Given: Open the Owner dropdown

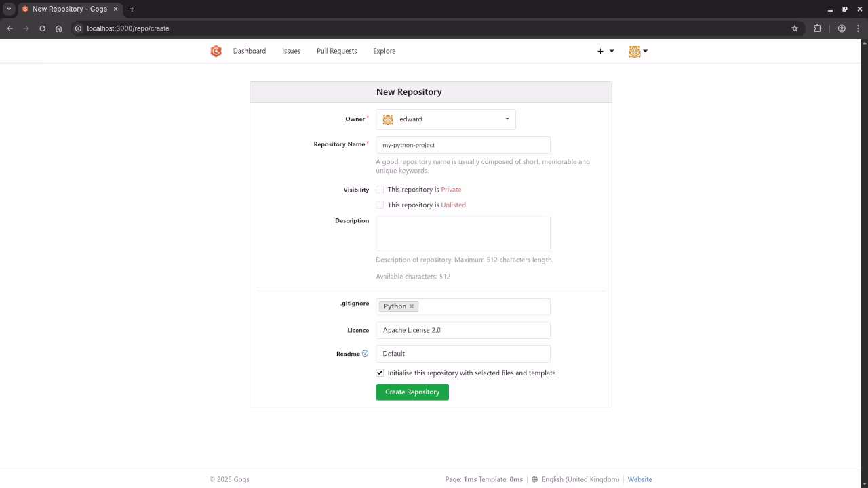Looking at the screenshot, I should (x=446, y=119).
